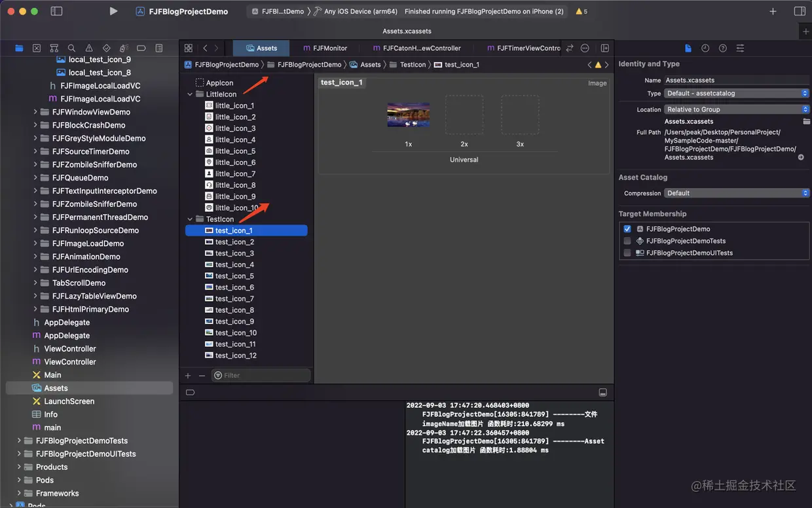Switch to the Assets tab

(261, 48)
